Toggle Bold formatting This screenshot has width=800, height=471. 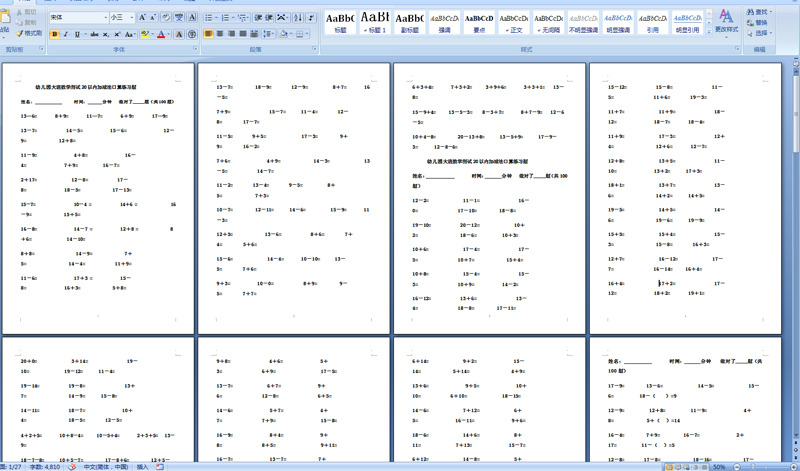[55, 35]
